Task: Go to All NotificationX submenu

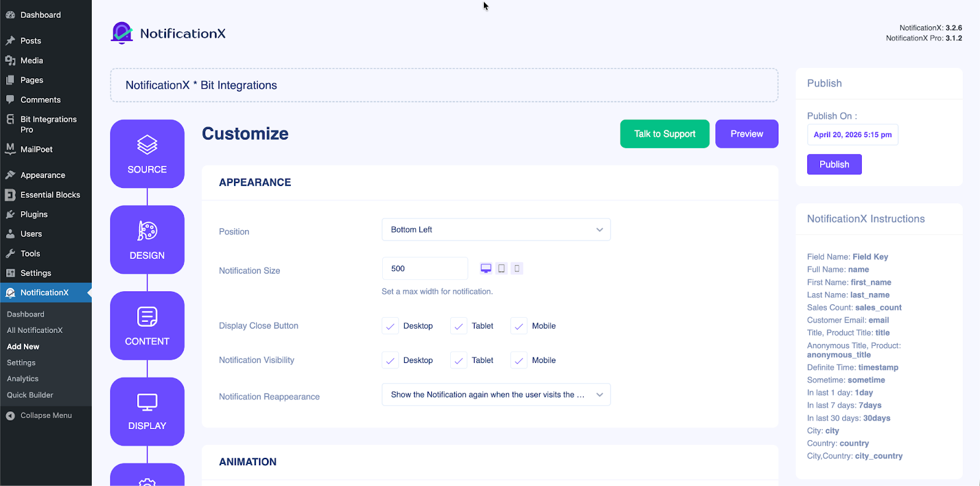Action: click(x=35, y=330)
